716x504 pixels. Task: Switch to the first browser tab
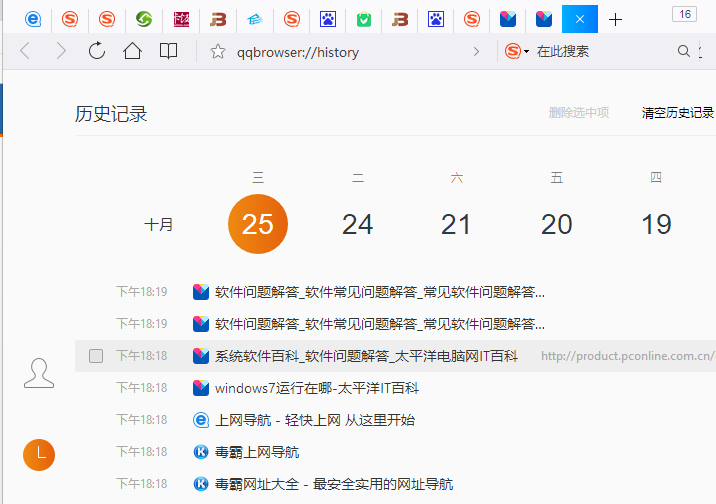pyautogui.click(x=33, y=19)
